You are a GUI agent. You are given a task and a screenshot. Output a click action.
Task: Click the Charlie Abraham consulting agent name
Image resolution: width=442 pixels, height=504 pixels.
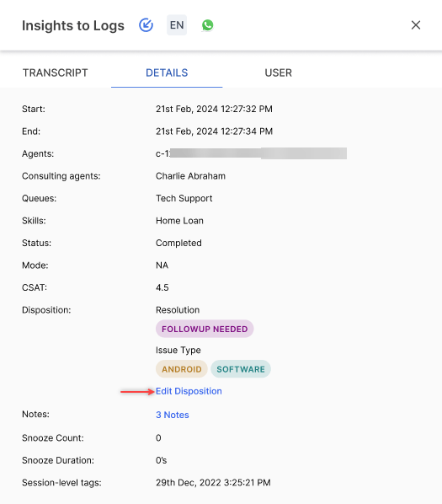(190, 176)
